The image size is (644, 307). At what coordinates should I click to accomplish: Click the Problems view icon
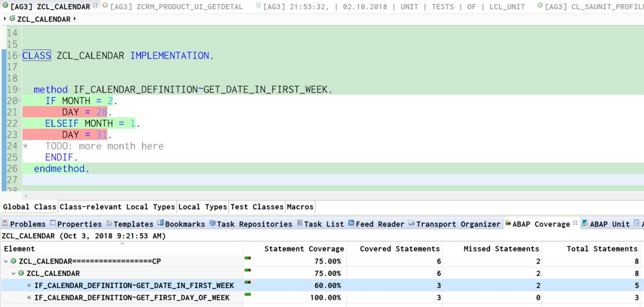tap(5, 223)
